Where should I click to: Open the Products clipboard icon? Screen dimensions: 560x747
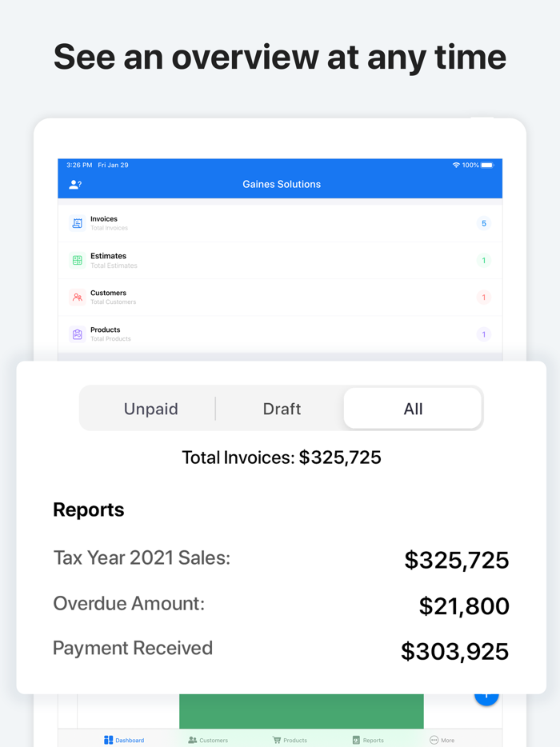point(78,334)
